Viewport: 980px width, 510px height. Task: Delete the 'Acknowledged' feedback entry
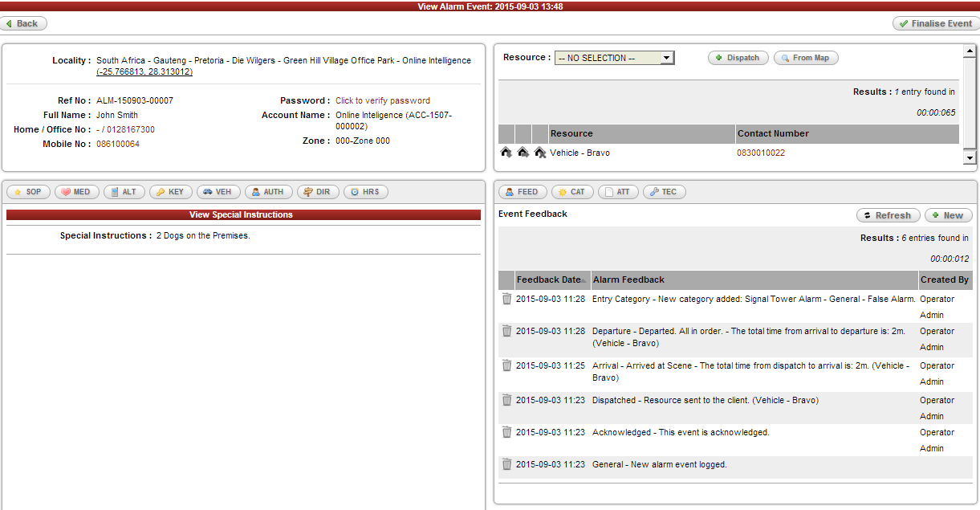click(x=506, y=432)
